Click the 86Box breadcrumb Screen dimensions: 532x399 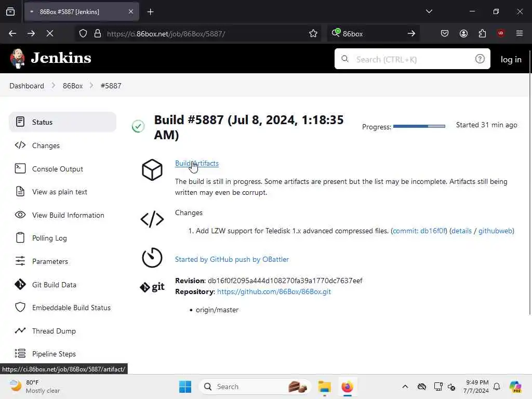73,86
